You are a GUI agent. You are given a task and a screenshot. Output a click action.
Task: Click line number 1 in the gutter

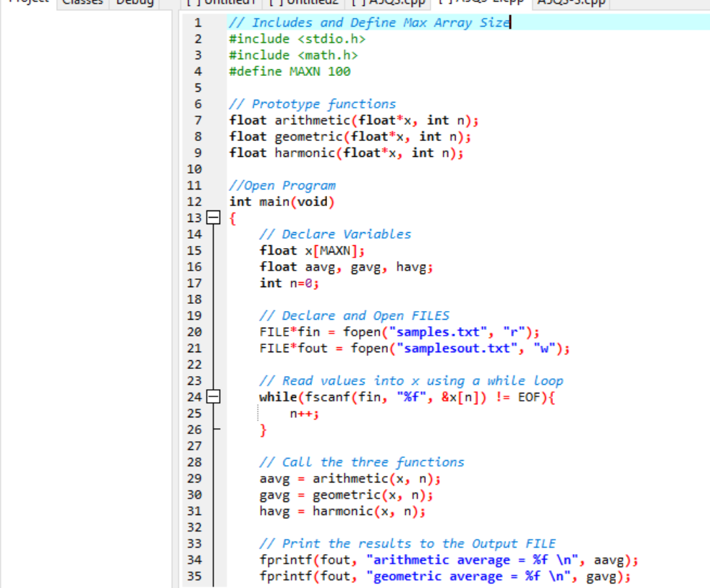pyautogui.click(x=198, y=22)
